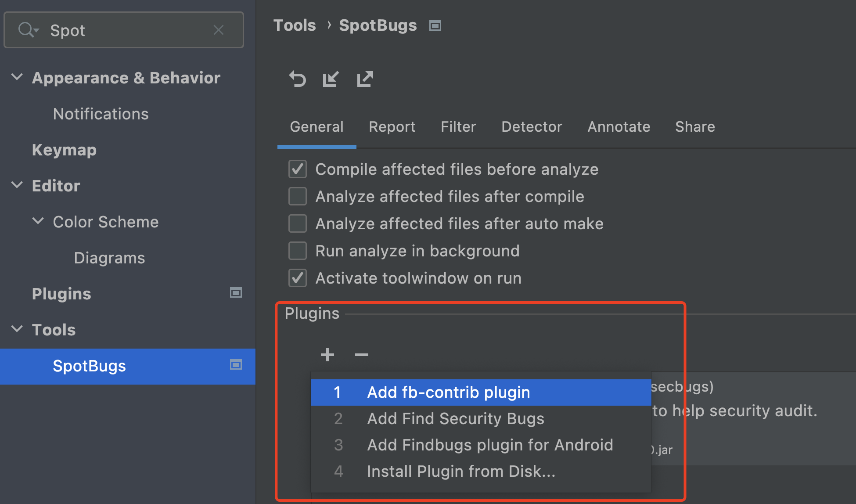Click into the Spot search field
This screenshot has height=504, width=856.
[x=127, y=30]
